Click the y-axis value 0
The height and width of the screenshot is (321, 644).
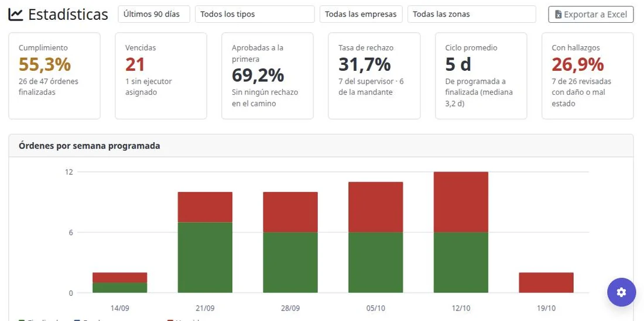(x=71, y=293)
